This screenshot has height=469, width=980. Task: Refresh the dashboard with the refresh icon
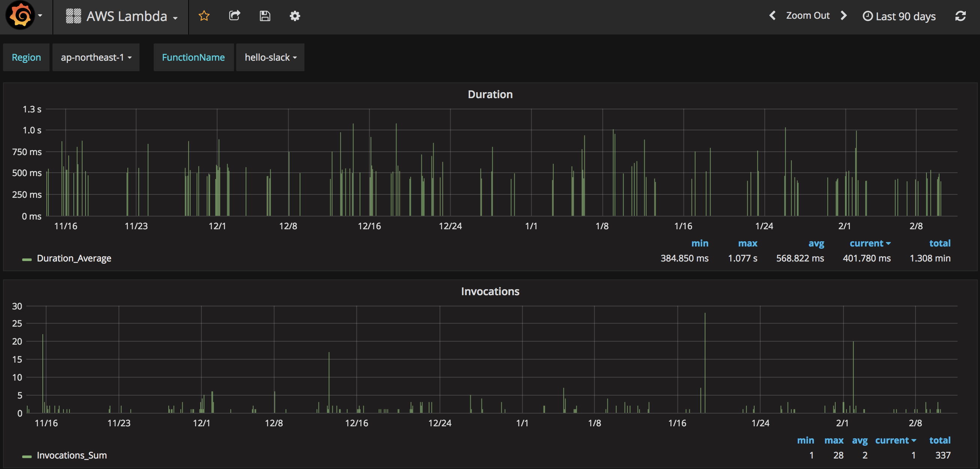coord(960,16)
